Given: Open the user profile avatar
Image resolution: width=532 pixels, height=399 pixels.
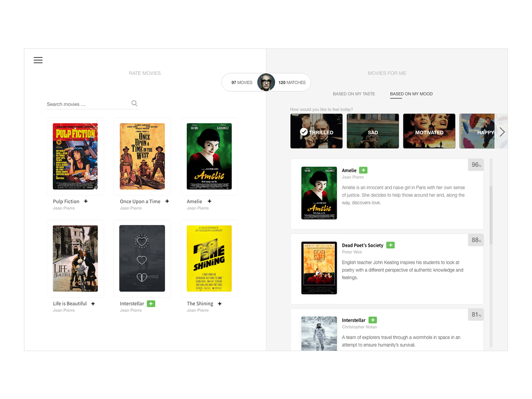Looking at the screenshot, I should tap(266, 82).
